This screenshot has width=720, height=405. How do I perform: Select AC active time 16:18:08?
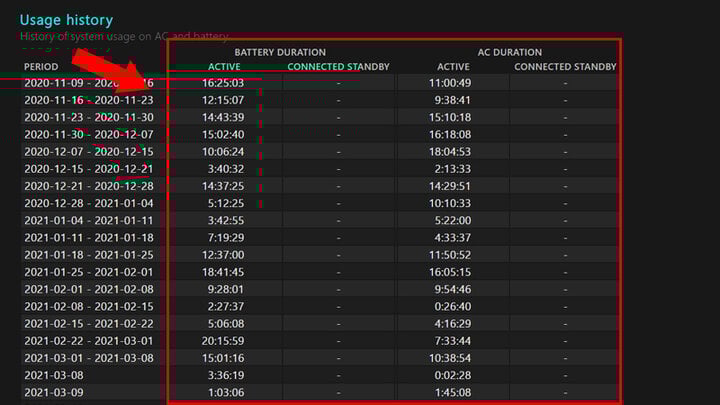[x=450, y=135]
